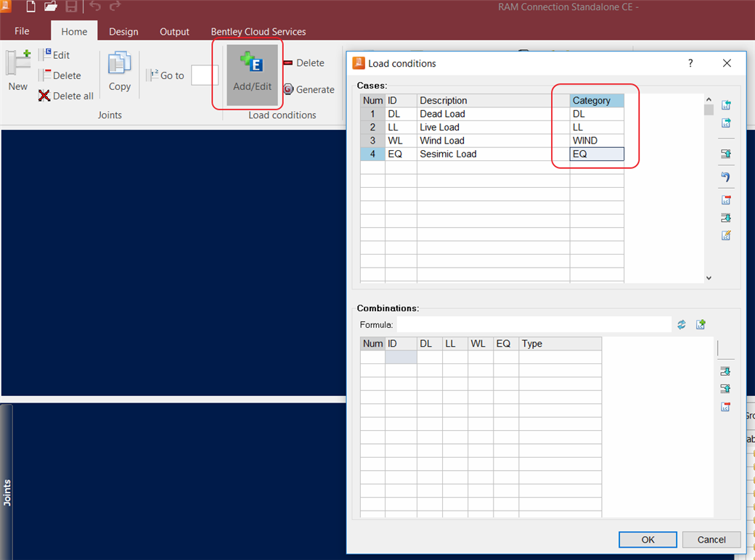Click first ID cell in Combinations table
This screenshot has width=755, height=560.
point(401,357)
